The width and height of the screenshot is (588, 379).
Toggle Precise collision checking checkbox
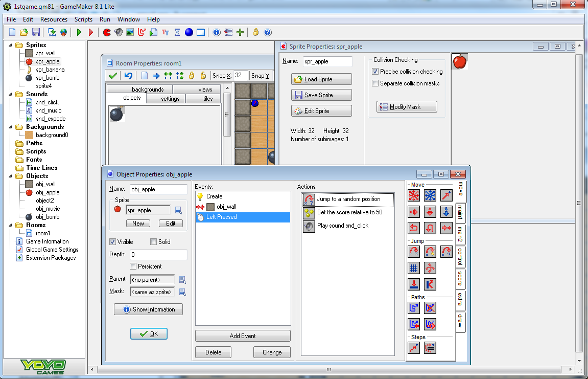click(x=375, y=72)
